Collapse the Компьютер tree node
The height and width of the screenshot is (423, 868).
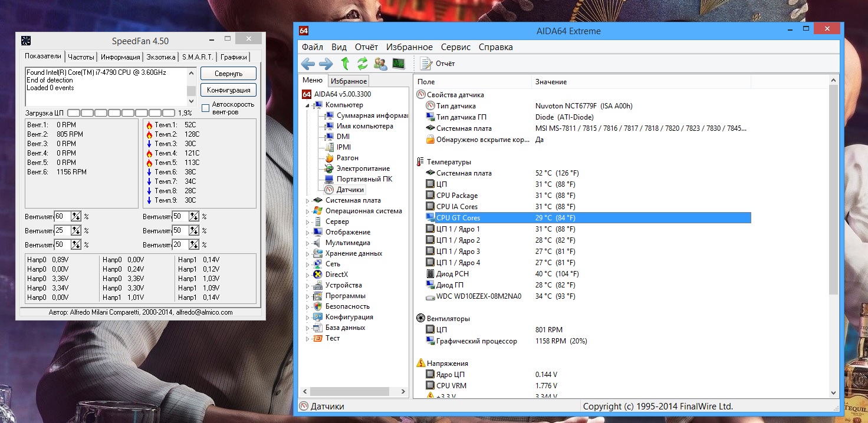pos(307,105)
